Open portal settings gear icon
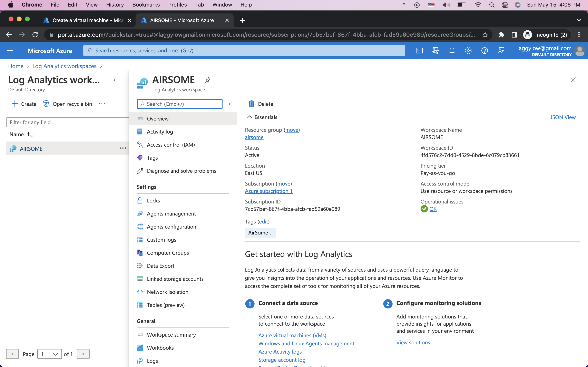 coord(468,51)
